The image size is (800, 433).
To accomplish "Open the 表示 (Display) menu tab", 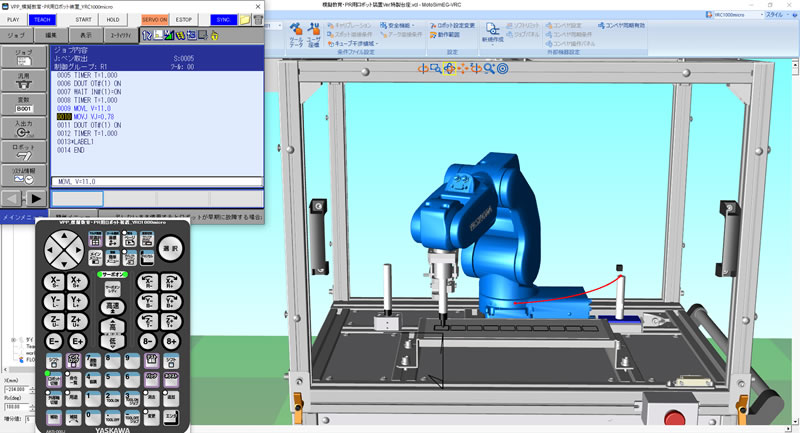I will (86, 34).
